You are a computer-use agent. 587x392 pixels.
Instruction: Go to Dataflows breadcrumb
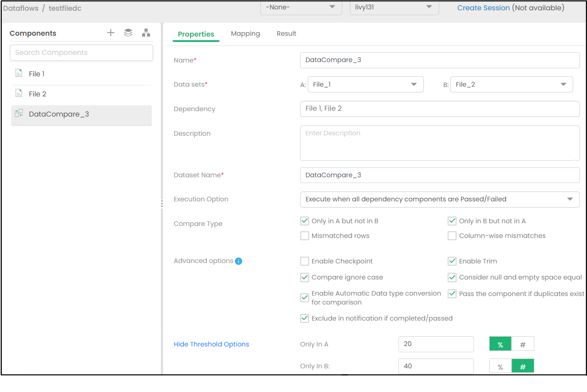(x=21, y=8)
